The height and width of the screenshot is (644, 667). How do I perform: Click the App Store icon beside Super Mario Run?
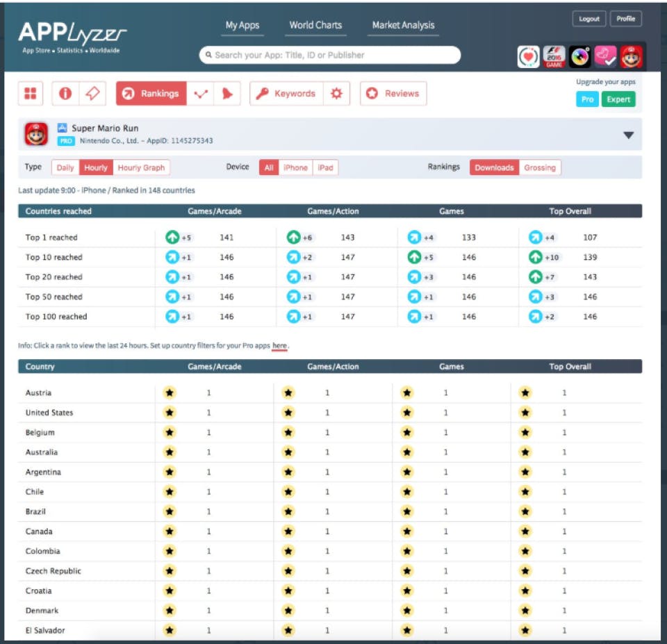point(62,128)
